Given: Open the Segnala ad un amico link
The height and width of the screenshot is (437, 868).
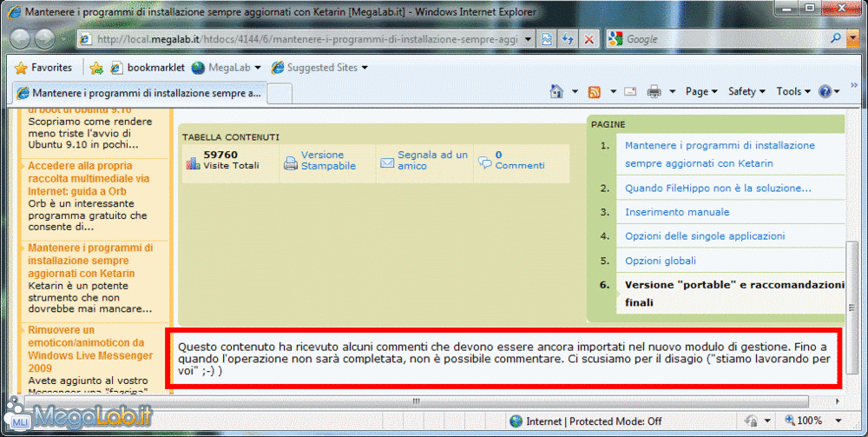Looking at the screenshot, I should coord(432,160).
